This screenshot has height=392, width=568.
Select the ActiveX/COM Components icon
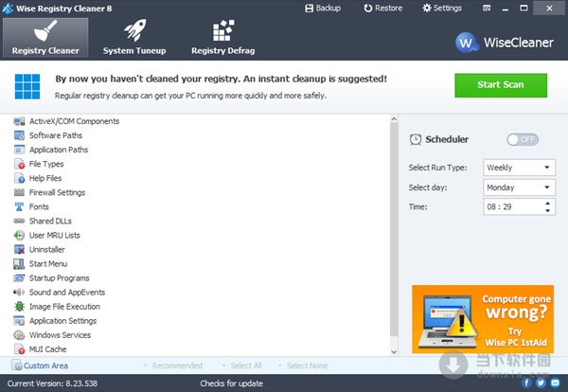click(x=19, y=121)
